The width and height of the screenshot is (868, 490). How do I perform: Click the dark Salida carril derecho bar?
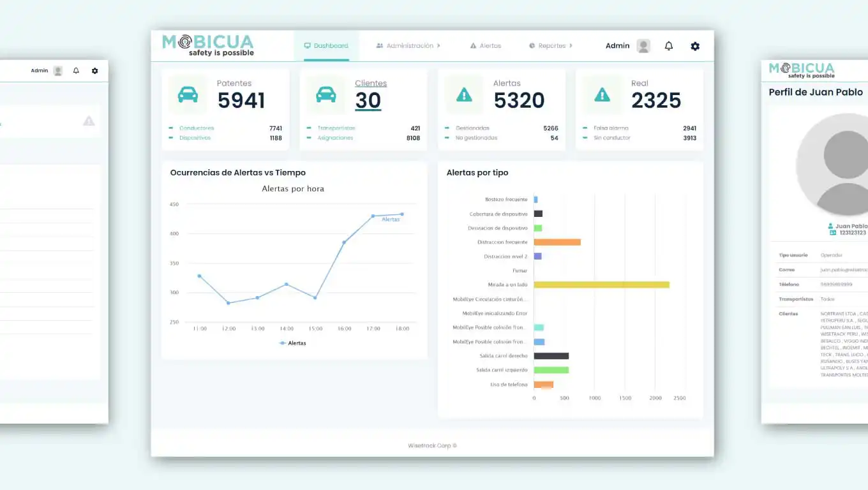(x=551, y=356)
